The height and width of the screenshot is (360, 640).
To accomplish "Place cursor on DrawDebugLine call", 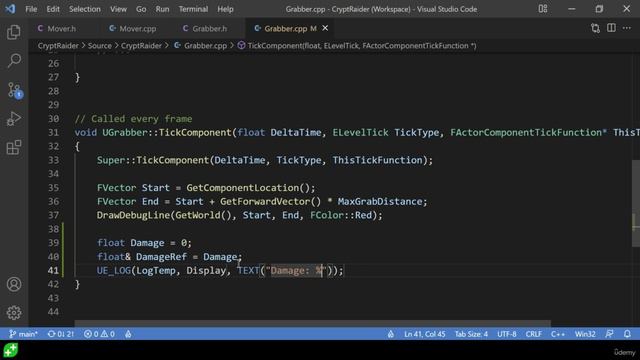I will [133, 215].
